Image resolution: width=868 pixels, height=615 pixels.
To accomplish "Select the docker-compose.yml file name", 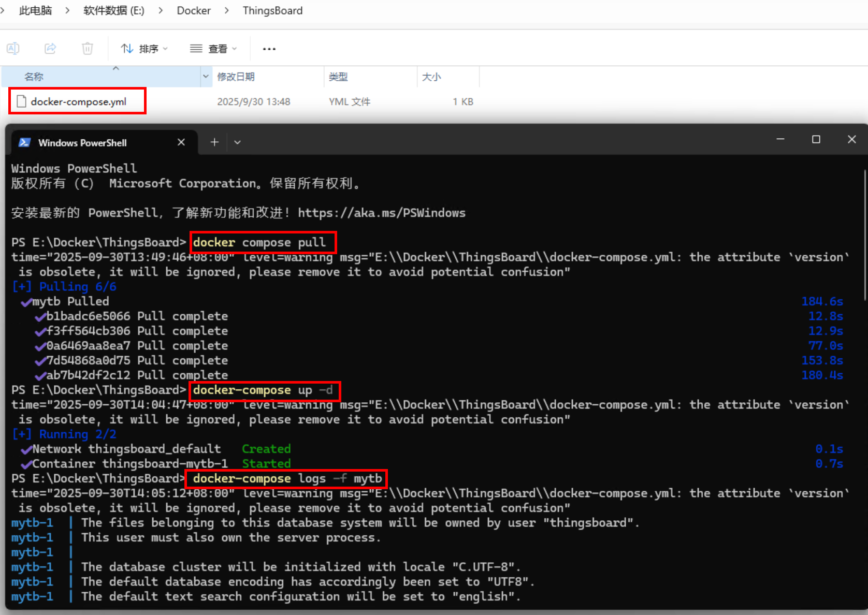I will click(x=79, y=101).
